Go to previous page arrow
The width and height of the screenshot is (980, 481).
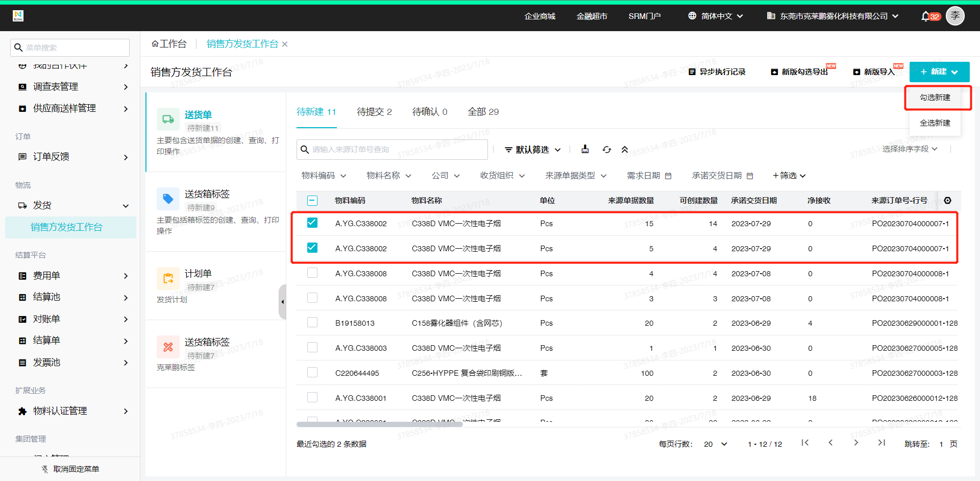coord(830,443)
